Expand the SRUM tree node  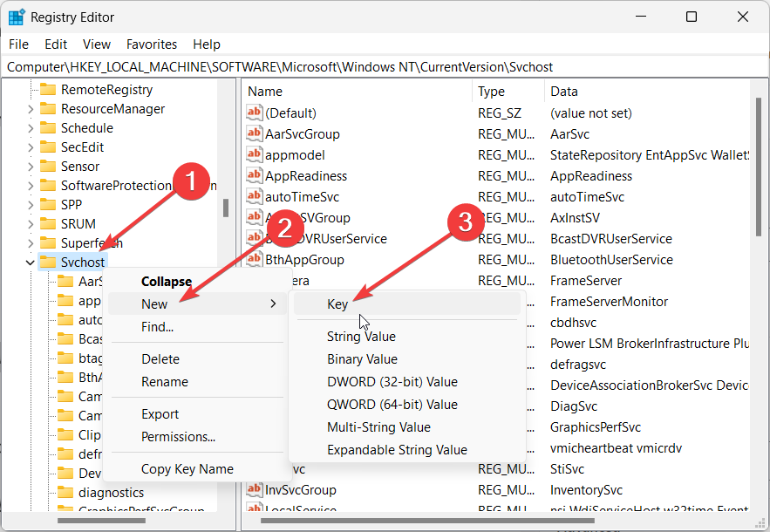pyautogui.click(x=31, y=224)
